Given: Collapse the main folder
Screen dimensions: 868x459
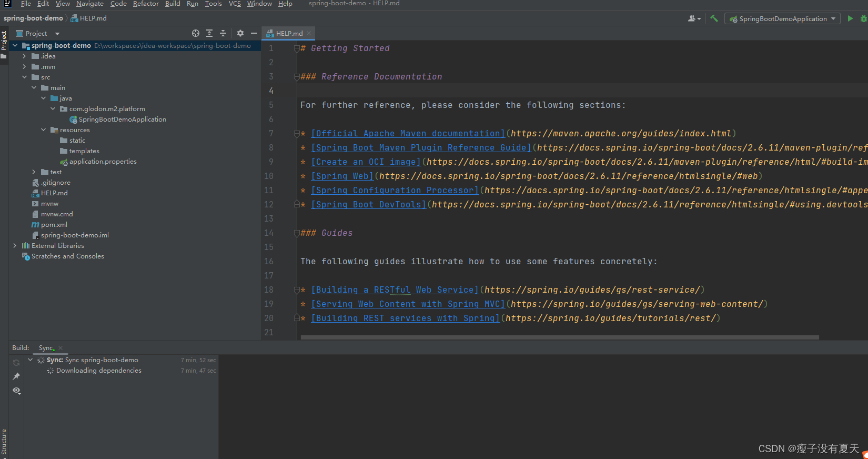Looking at the screenshot, I should [34, 88].
